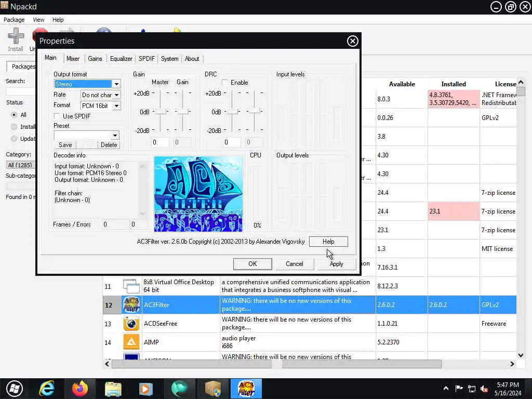Launch Internet Explorer from the taskbar
The height and width of the screenshot is (399, 532).
pyautogui.click(x=47, y=389)
